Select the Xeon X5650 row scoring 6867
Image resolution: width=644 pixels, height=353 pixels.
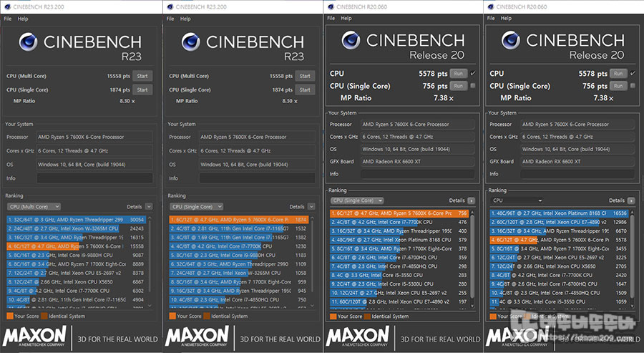[76, 282]
